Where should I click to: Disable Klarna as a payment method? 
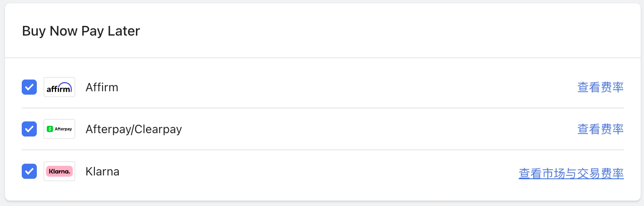(29, 171)
